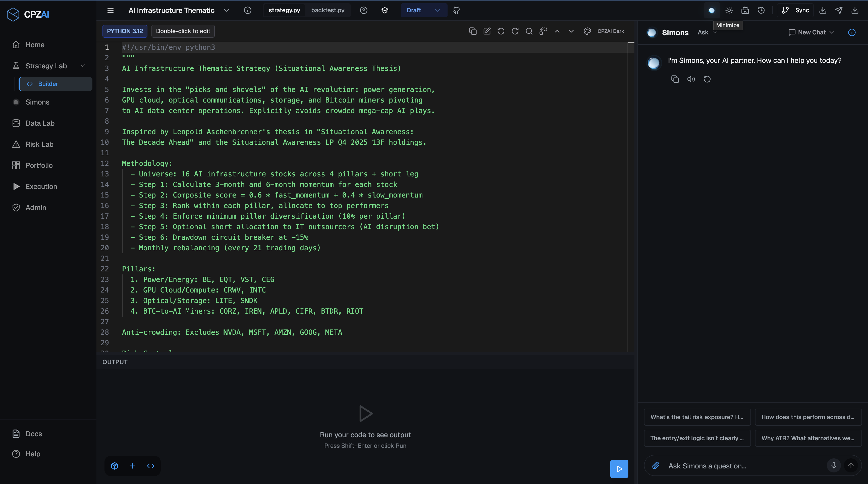Open version history clock icon in top bar
The width and height of the screenshot is (868, 484).
tap(761, 10)
